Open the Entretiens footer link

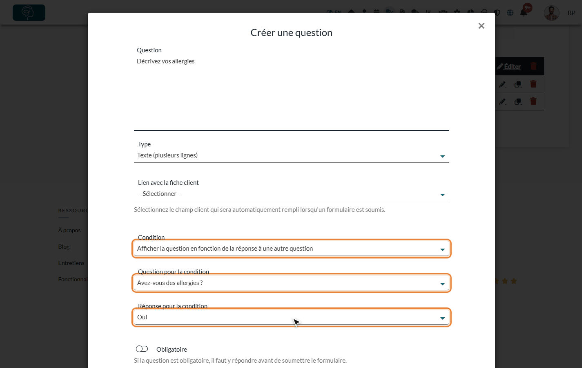[x=71, y=263]
